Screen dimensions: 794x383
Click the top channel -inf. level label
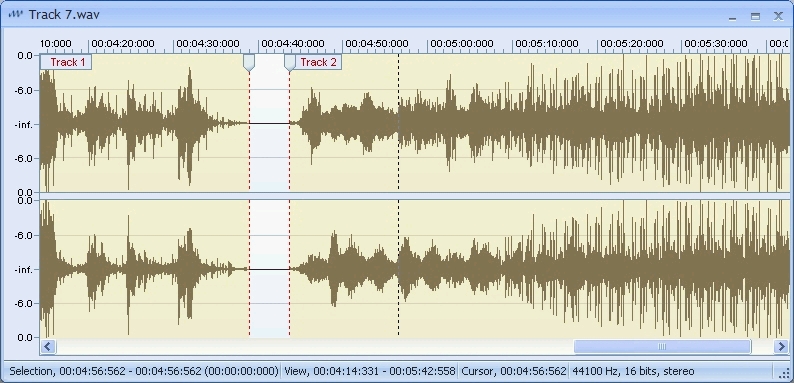(24, 125)
